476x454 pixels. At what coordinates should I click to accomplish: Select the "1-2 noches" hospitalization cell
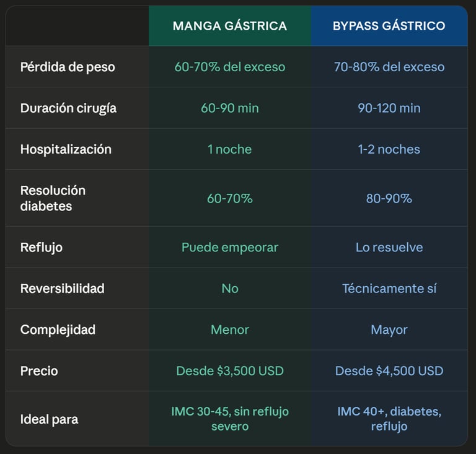pos(389,149)
